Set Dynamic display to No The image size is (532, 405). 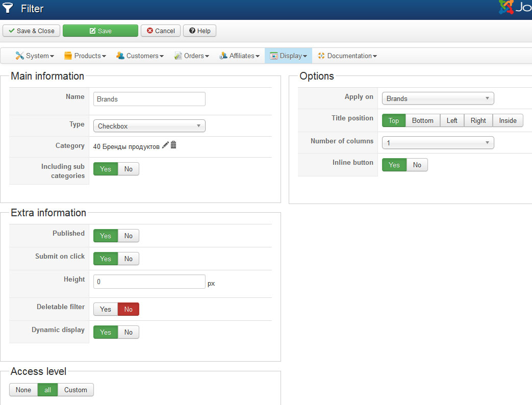[128, 333]
